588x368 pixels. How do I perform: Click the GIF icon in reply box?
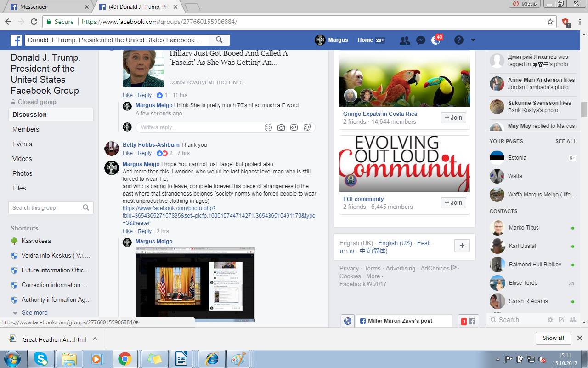point(294,127)
